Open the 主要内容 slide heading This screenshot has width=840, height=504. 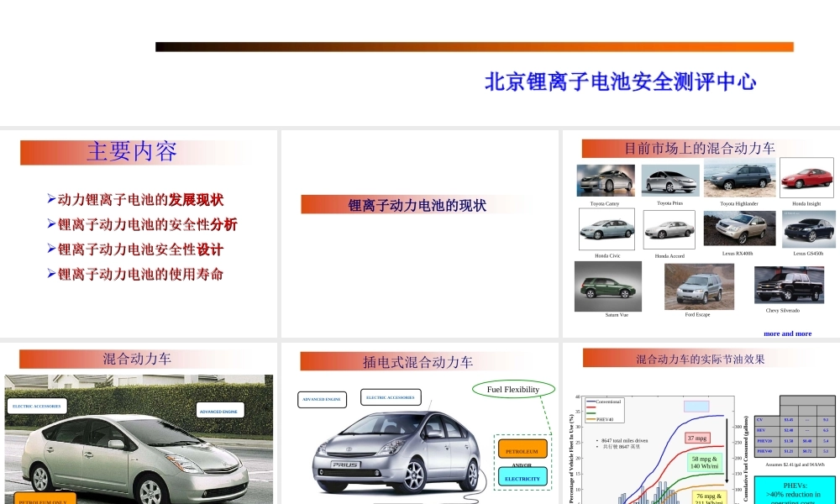(x=132, y=151)
